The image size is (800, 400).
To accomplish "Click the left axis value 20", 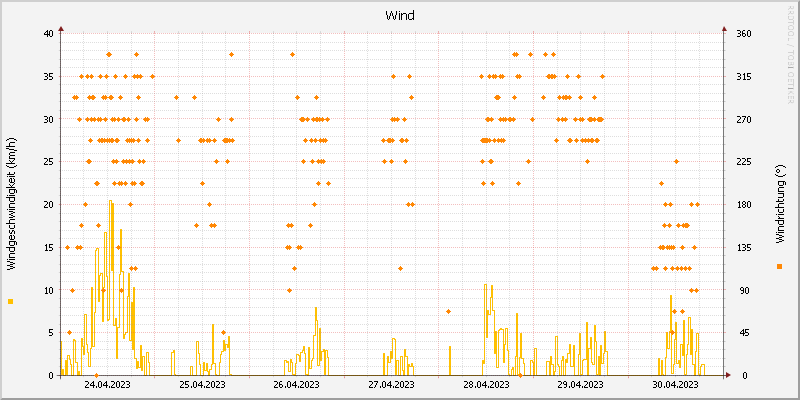I will coord(48,205).
